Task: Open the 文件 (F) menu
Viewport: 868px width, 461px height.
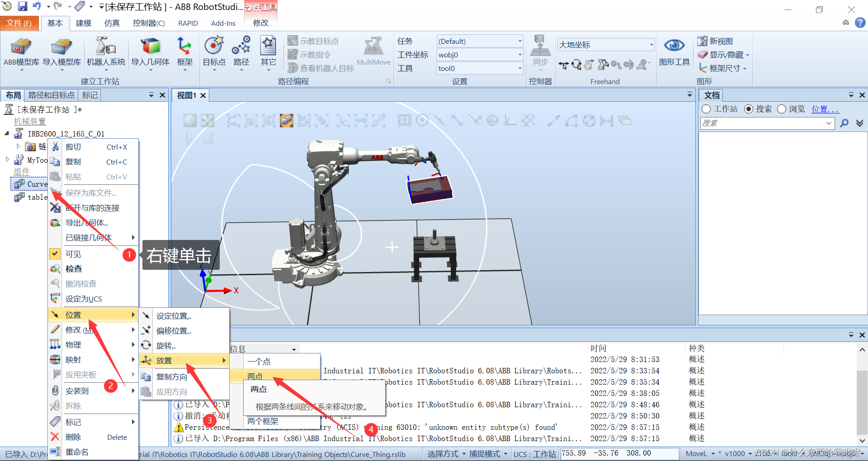Action: click(19, 23)
